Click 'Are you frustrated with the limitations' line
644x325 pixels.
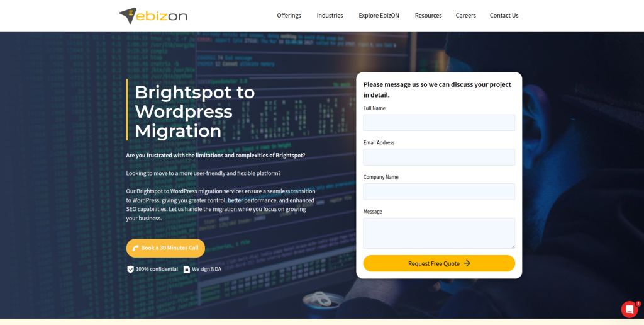(216, 156)
